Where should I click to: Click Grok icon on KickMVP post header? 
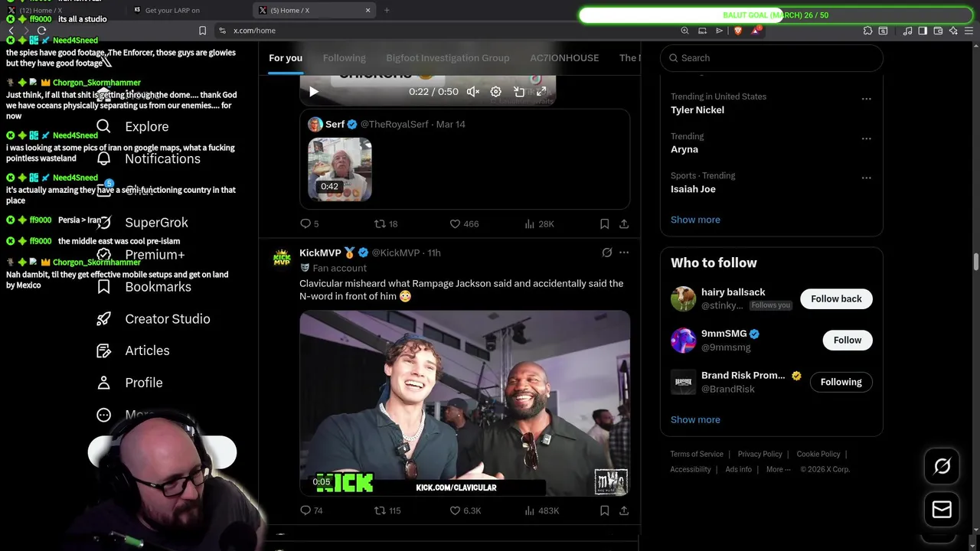[x=607, y=253]
